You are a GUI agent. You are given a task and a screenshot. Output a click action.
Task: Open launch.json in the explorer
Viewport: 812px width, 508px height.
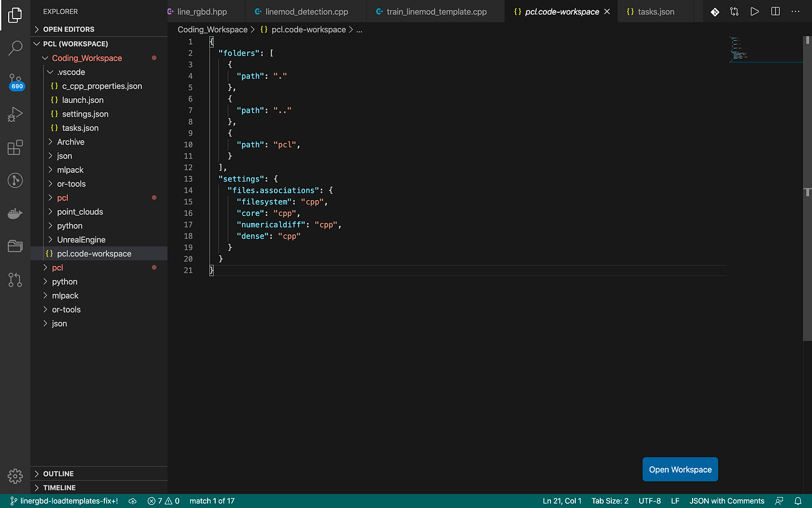(x=83, y=100)
